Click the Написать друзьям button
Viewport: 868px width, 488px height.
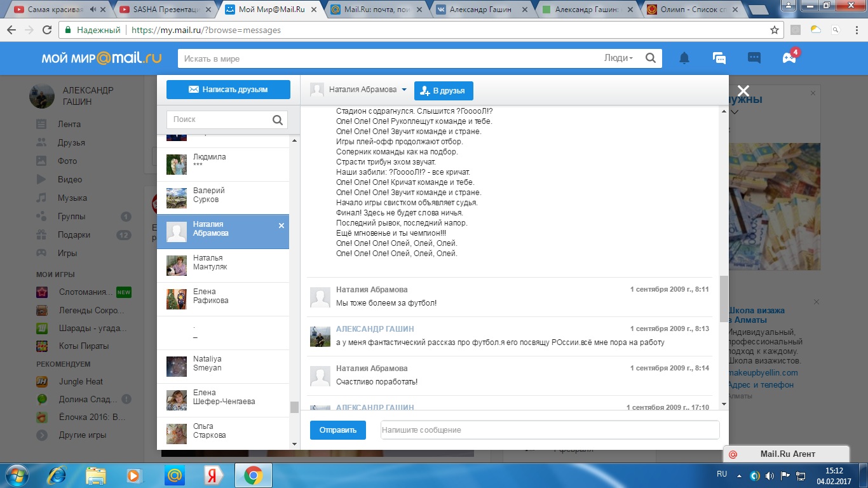228,90
